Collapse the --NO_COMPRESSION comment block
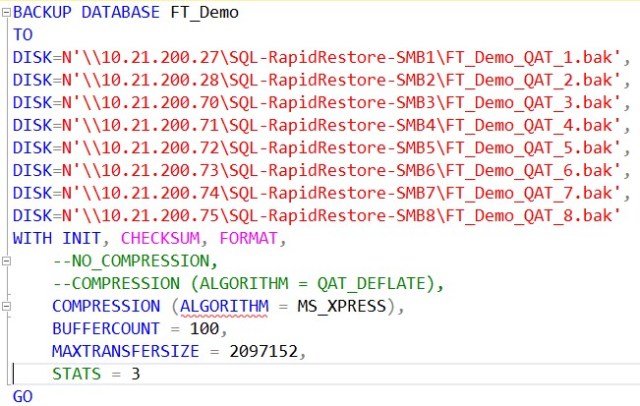The height and width of the screenshot is (406, 640). pos(6,260)
